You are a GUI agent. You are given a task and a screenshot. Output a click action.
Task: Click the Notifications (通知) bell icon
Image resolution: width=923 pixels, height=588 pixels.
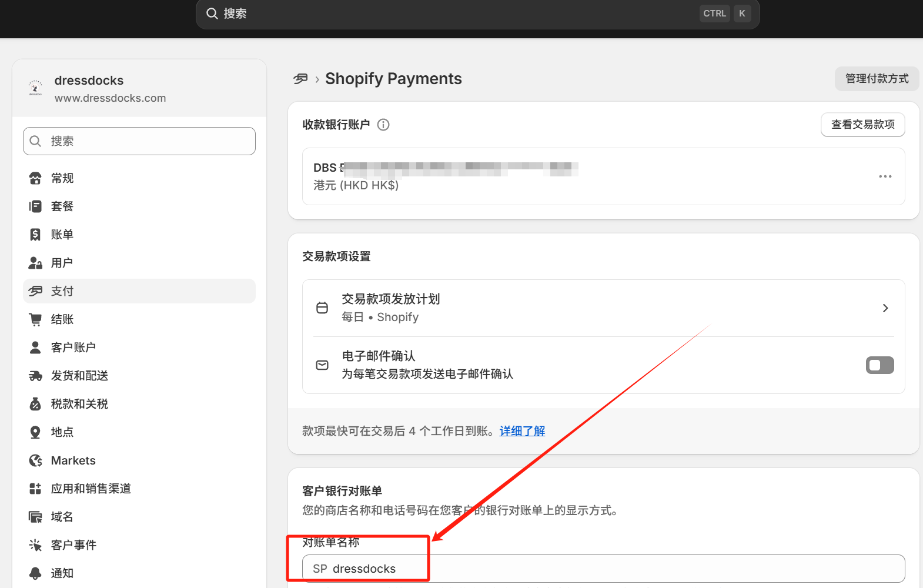point(35,573)
